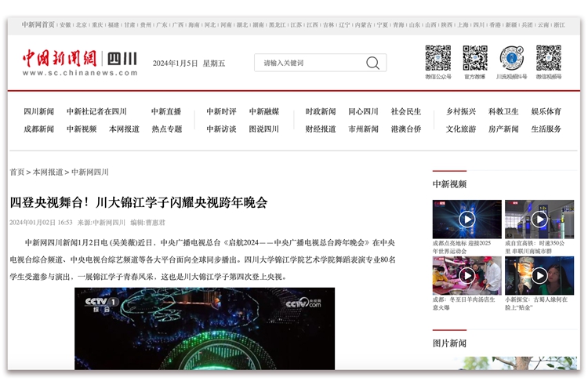
Task: Open the 香港 regional site link
Action: pos(495,25)
